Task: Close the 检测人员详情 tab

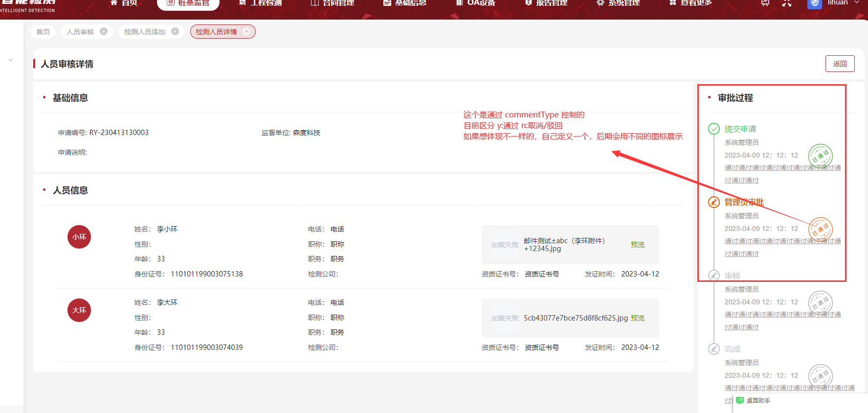Action: coord(246,31)
